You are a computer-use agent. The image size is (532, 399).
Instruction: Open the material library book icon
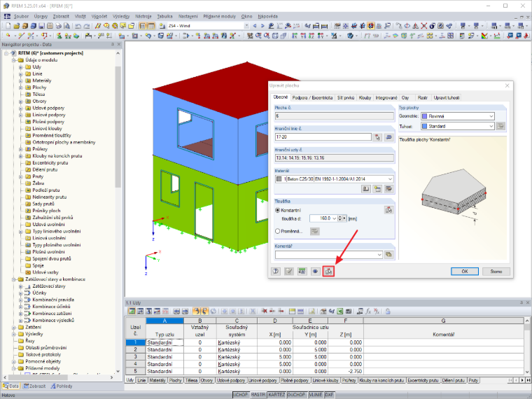365,189
